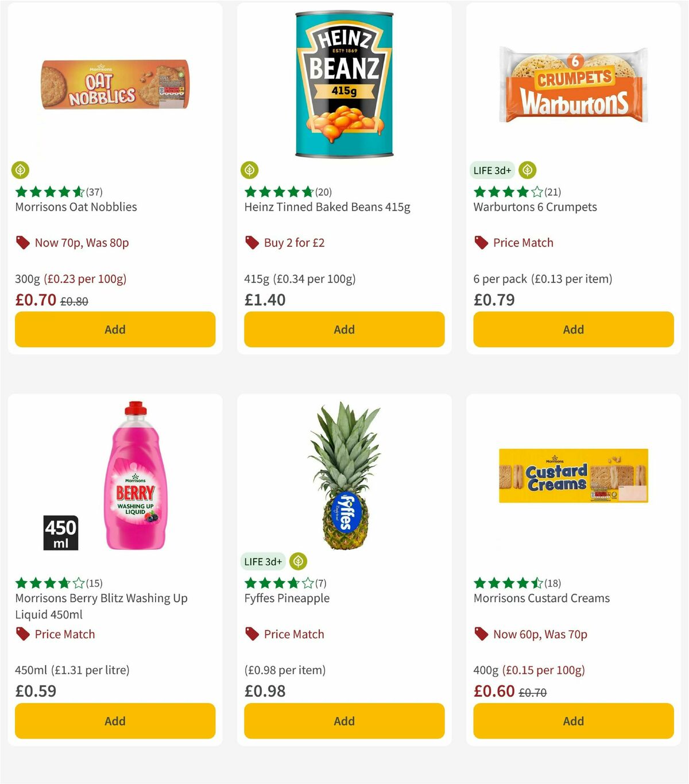Click the red tag icon beside Buy 2 for £2
The height and width of the screenshot is (784, 689).
tap(251, 242)
